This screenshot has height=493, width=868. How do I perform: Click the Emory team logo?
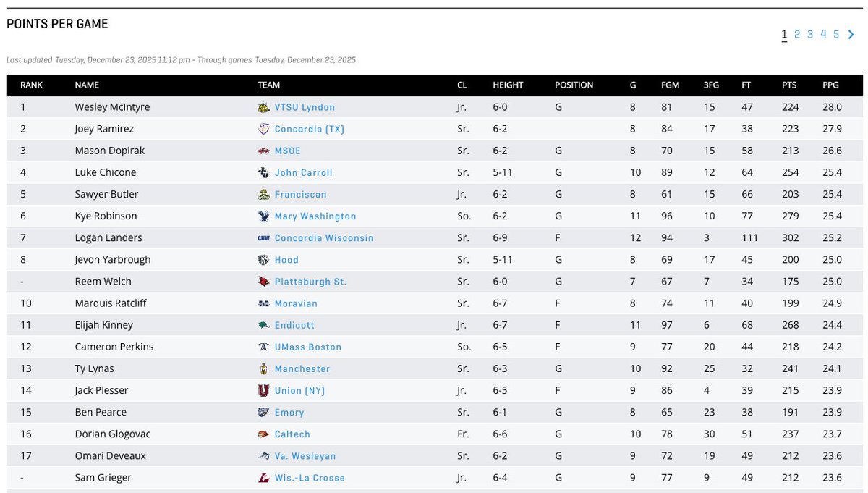263,412
